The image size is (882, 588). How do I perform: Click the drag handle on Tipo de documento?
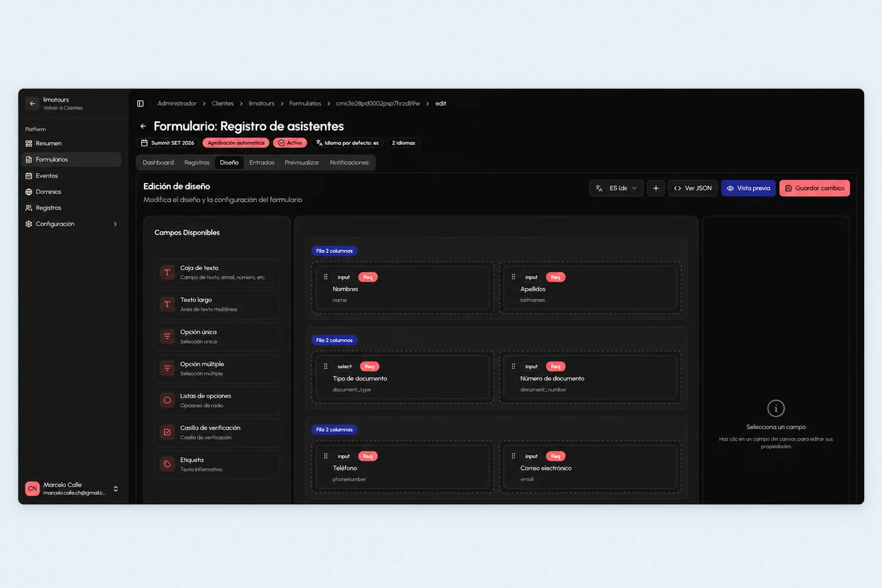[x=326, y=366]
